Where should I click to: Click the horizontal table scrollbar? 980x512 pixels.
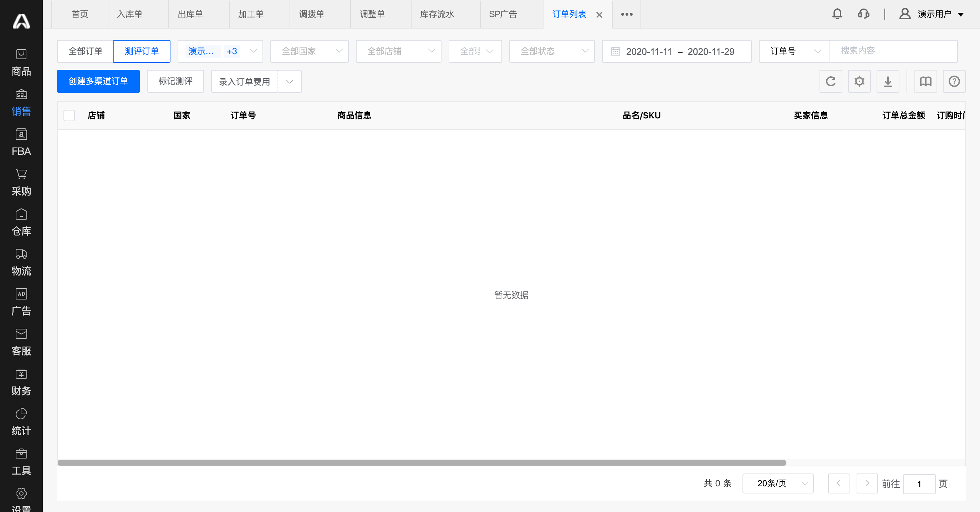point(422,462)
